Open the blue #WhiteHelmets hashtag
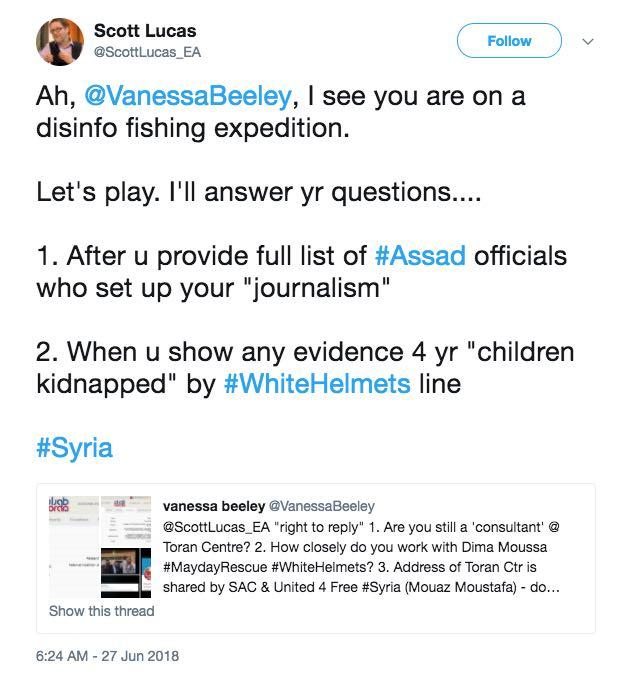Image resolution: width=631 pixels, height=674 pixels. tap(317, 384)
